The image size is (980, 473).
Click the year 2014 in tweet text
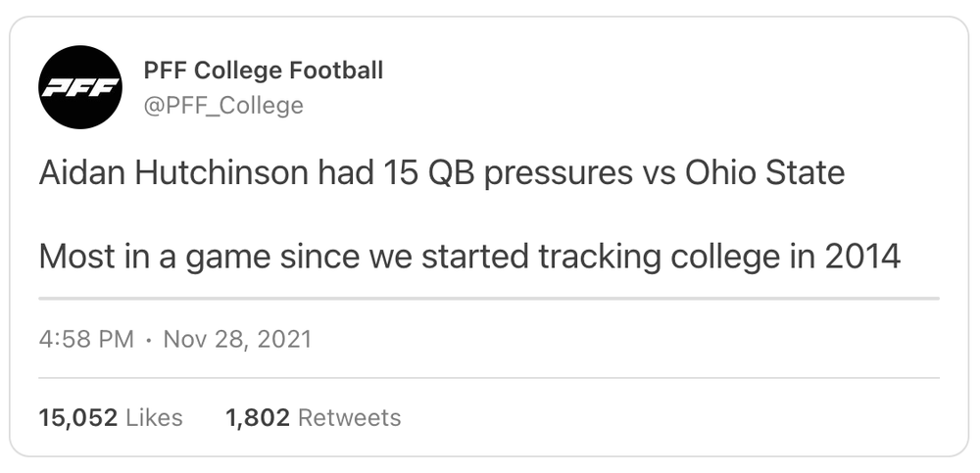click(x=861, y=257)
